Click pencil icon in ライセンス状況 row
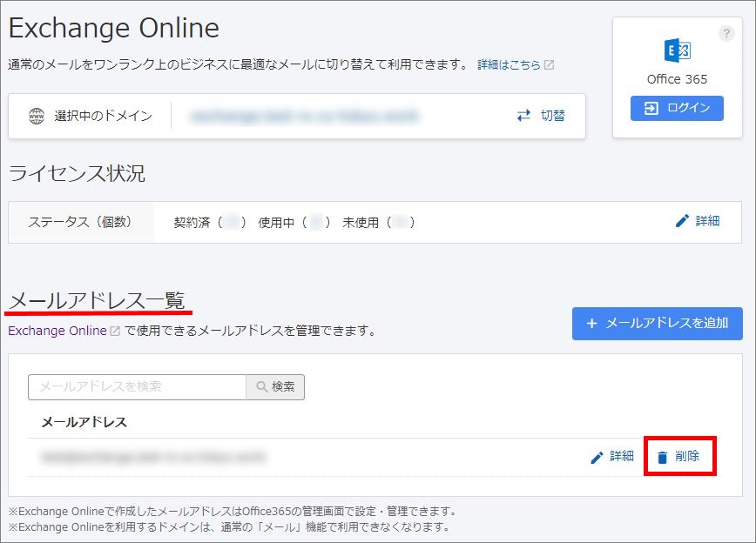Screen dimensions: 756x543 (682, 221)
